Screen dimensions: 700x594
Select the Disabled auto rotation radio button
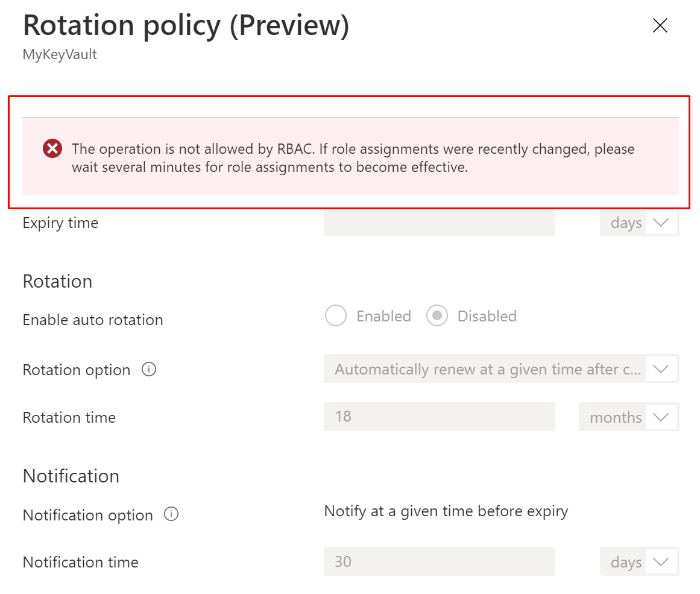(x=437, y=316)
